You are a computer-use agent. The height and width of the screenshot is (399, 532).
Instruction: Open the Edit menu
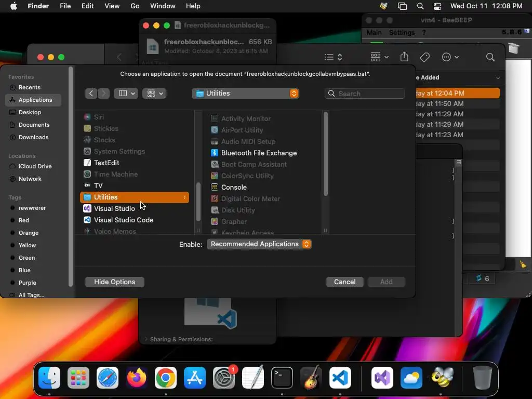pyautogui.click(x=87, y=6)
